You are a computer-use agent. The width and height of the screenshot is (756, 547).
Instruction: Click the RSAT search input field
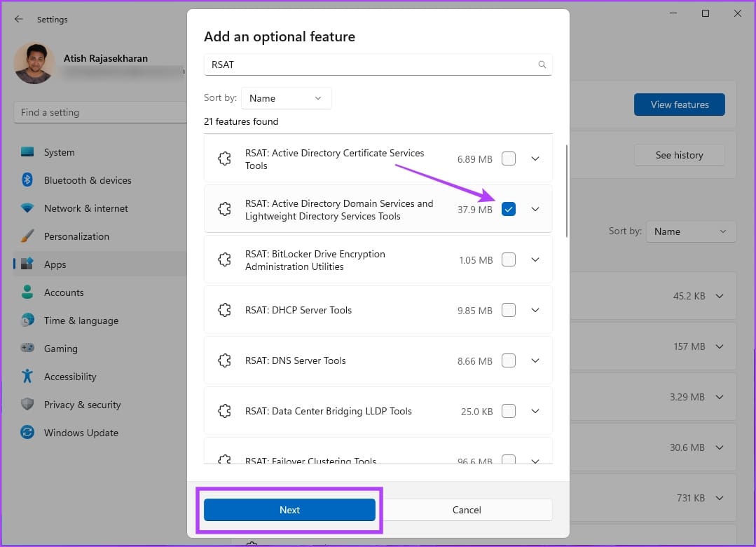coord(371,65)
